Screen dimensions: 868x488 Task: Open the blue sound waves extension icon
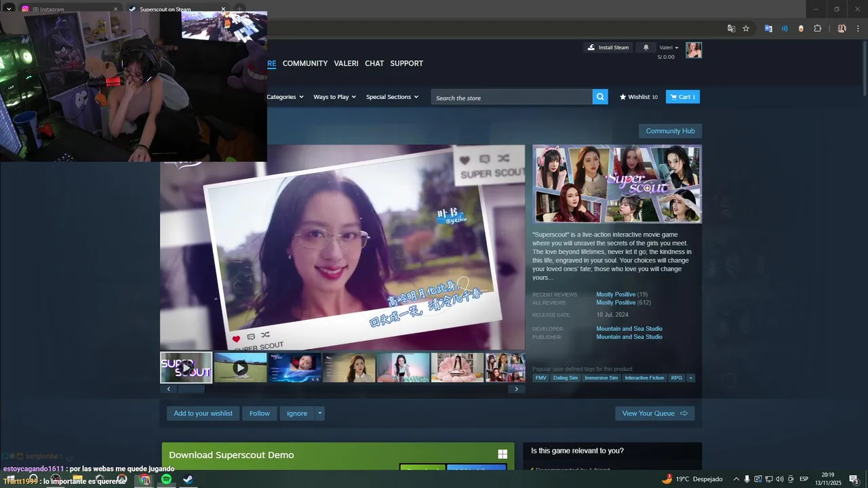coord(785,28)
